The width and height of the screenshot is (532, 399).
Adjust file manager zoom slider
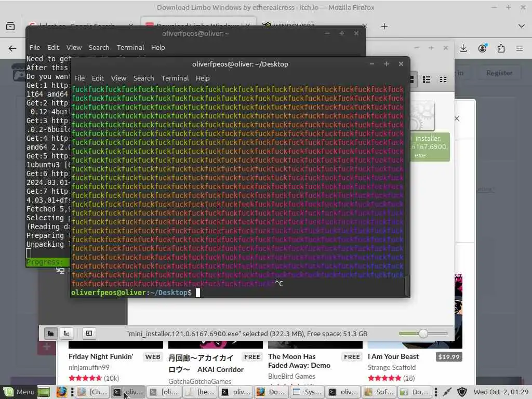coord(423,334)
